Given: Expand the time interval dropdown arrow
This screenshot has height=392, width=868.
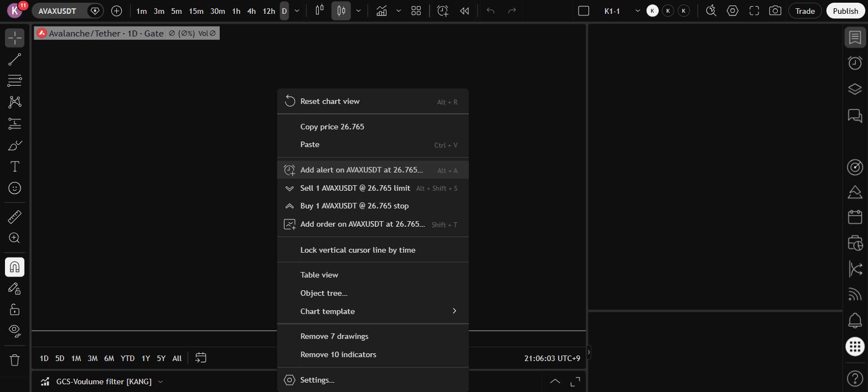Looking at the screenshot, I should coord(297,11).
